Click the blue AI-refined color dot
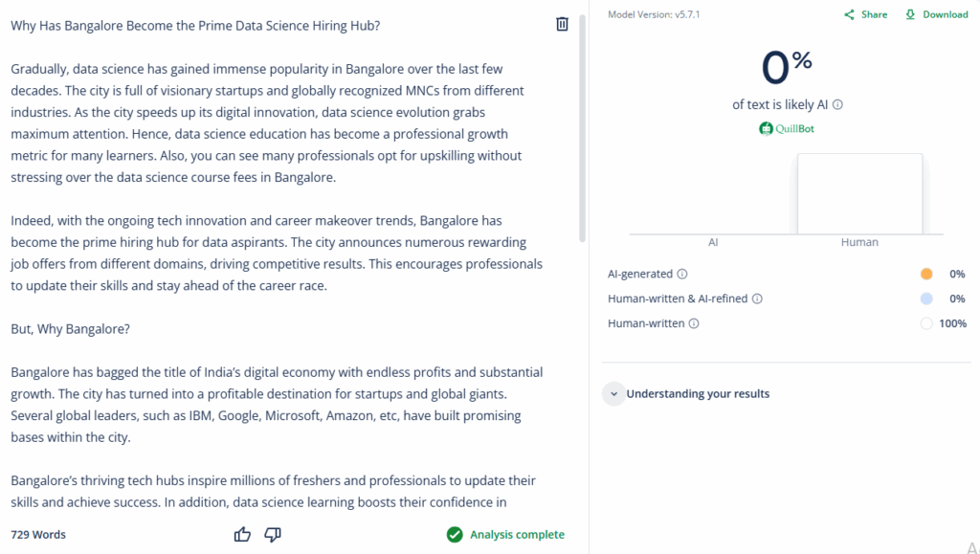 click(x=925, y=299)
